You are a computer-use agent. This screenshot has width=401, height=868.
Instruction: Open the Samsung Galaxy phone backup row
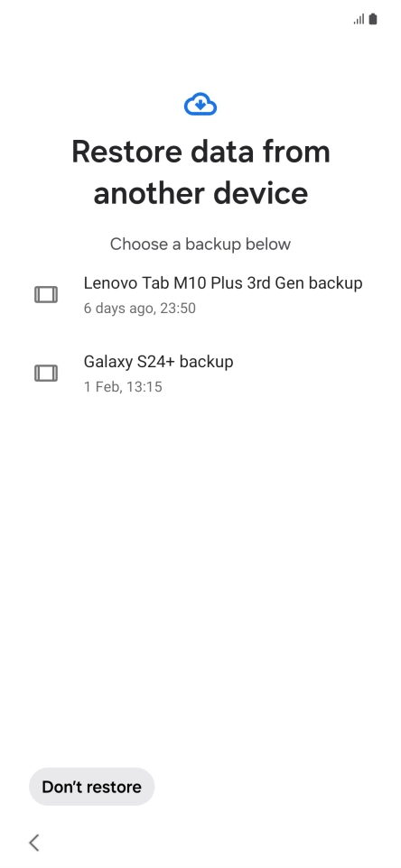click(200, 374)
